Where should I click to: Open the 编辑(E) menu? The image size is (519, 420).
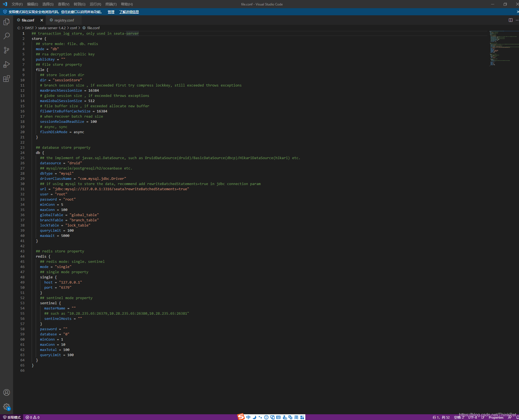pyautogui.click(x=32, y=4)
